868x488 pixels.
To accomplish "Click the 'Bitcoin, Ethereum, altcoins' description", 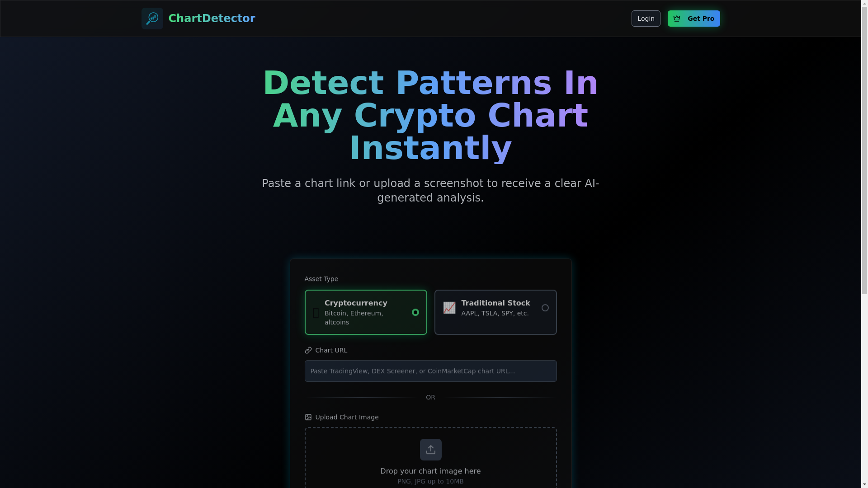I will (x=354, y=318).
